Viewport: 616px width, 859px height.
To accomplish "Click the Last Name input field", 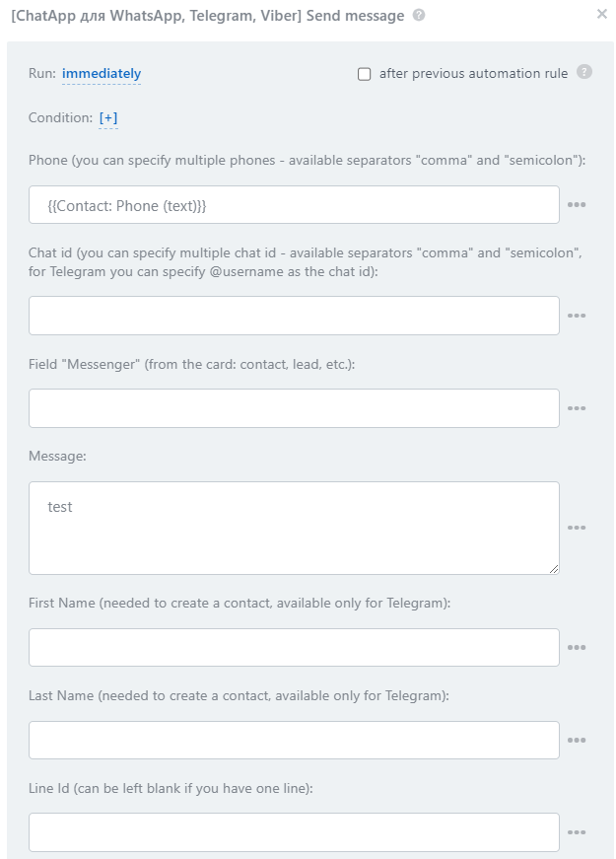I will 294,741.
